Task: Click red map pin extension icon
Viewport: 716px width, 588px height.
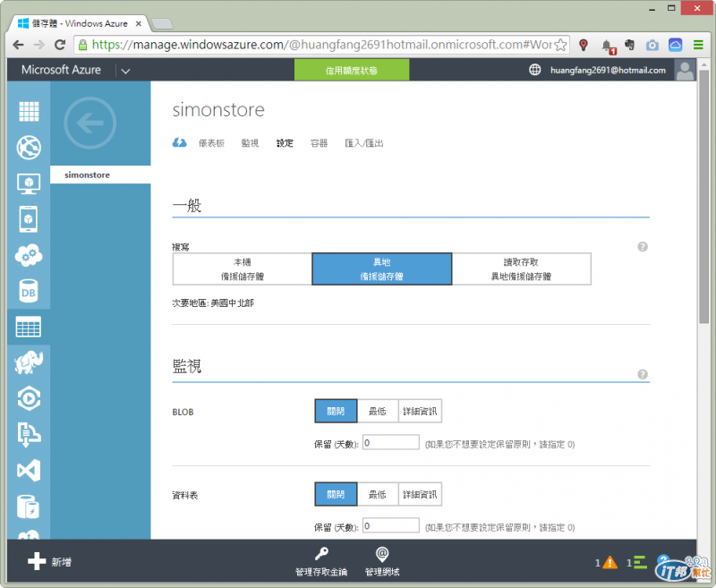Action: (x=584, y=45)
